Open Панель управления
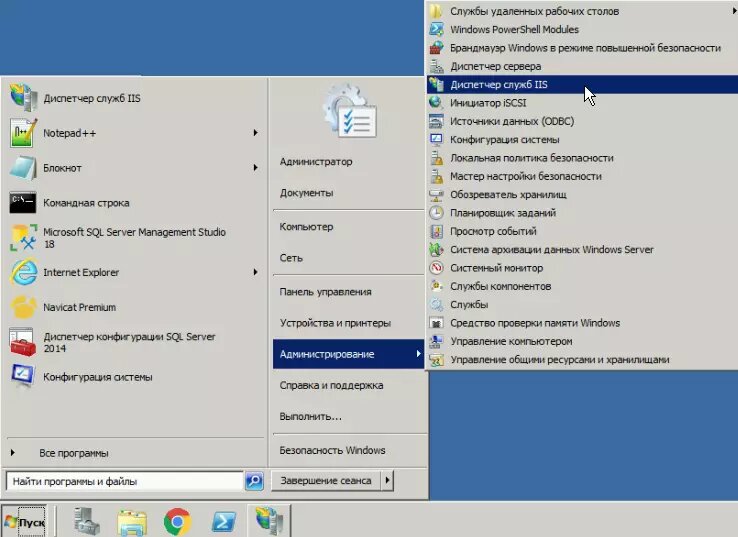This screenshot has width=738, height=537. [325, 291]
